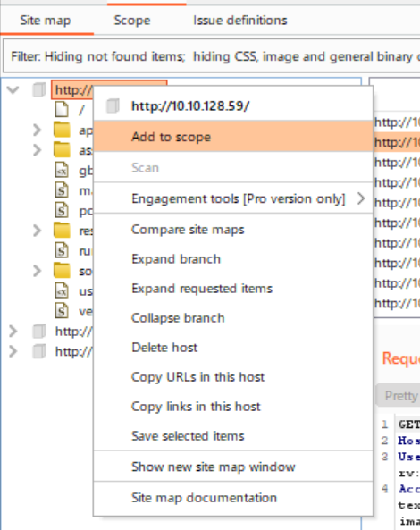The height and width of the screenshot is (530, 420).
Task: Select the "gb" tree item label
Action: [85, 171]
